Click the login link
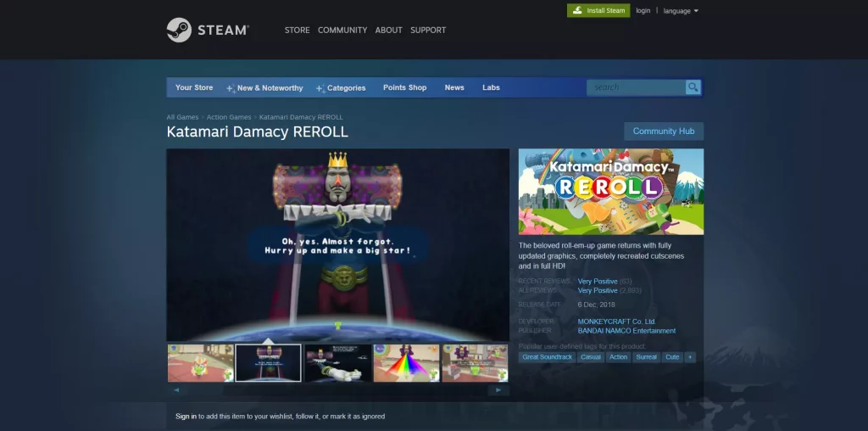Screen dimensions: 868x431 tap(643, 10)
